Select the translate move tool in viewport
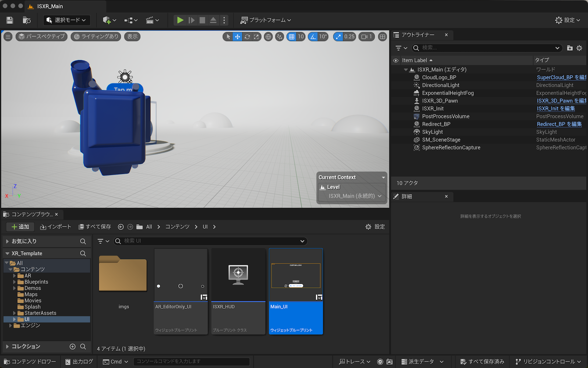 (238, 37)
